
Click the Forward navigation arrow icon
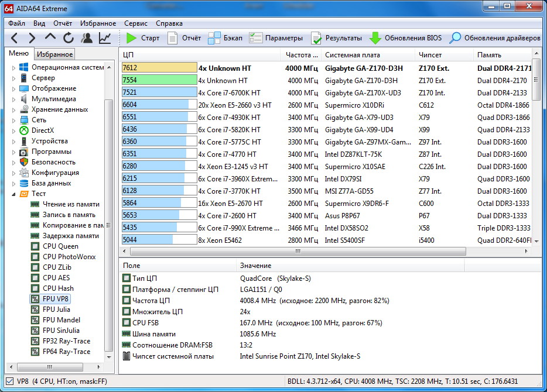[x=32, y=37]
